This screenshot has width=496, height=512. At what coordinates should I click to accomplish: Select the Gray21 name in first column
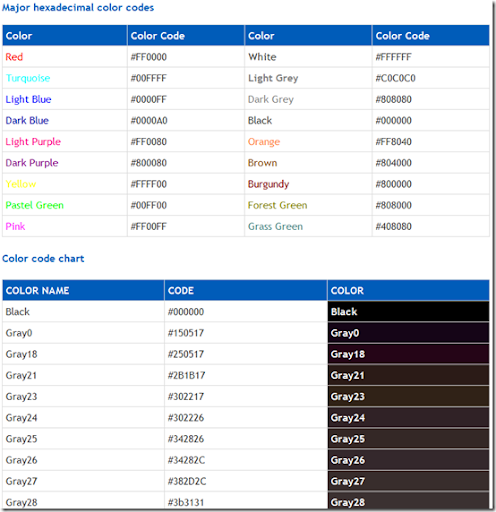click(21, 375)
